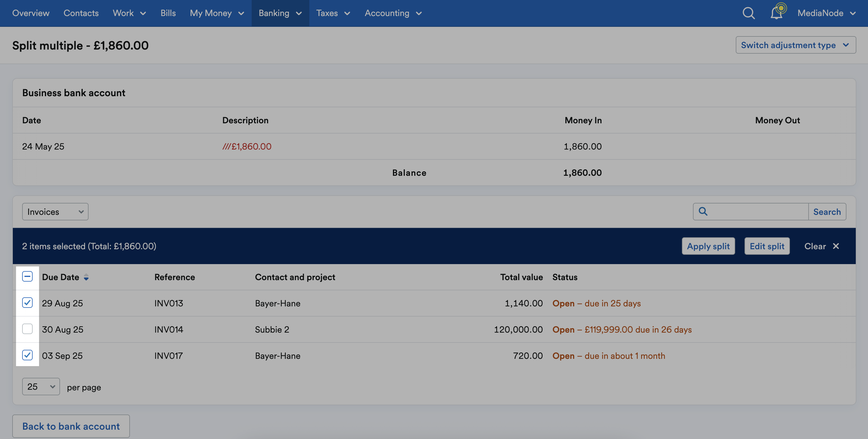Viewport: 868px width, 439px height.
Task: Click the Contact and project header
Action: 295,277
